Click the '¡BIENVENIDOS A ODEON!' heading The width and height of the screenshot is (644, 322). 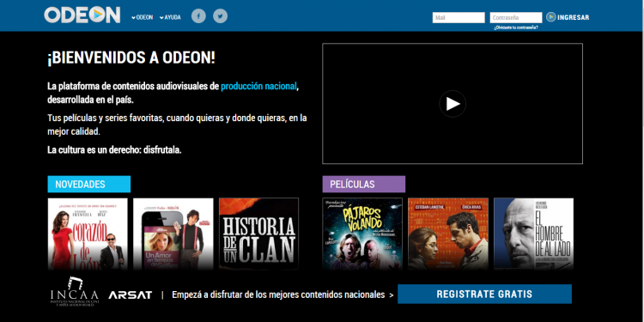(x=131, y=58)
